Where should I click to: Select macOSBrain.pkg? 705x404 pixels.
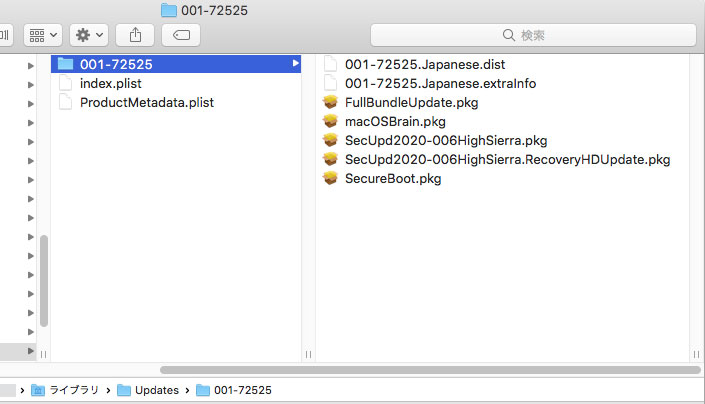click(x=395, y=122)
